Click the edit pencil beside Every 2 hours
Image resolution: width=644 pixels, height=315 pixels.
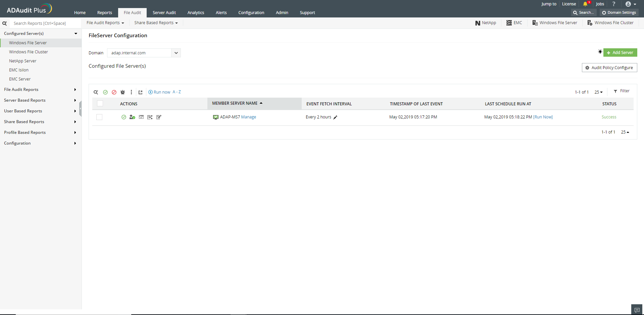click(336, 117)
